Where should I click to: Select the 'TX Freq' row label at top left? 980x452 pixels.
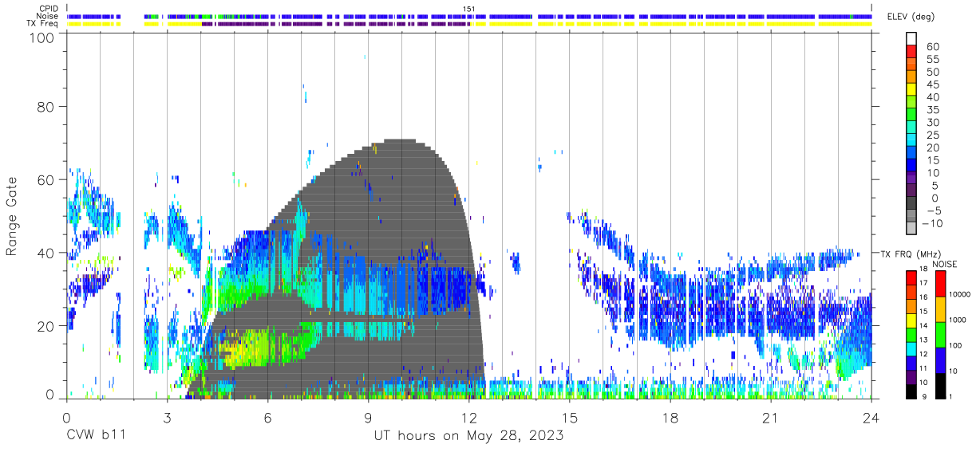pyautogui.click(x=42, y=24)
